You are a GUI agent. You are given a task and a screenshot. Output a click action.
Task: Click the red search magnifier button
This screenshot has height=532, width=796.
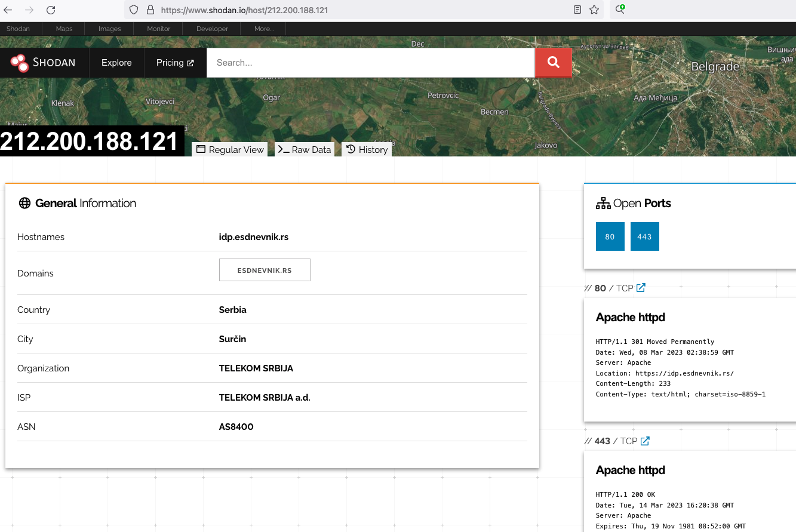tap(554, 62)
